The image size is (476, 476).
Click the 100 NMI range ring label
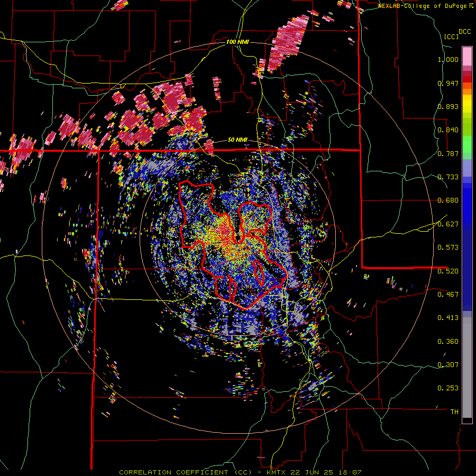pos(237,42)
